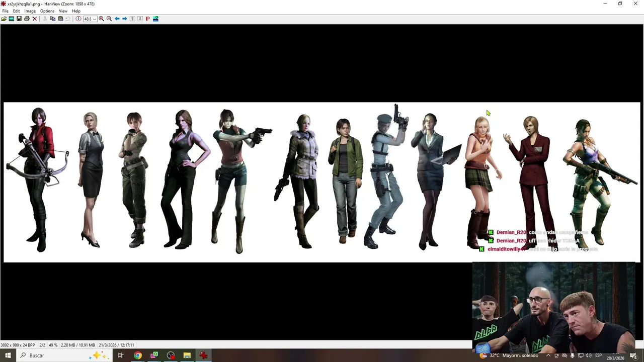
Task: Open the Image menu
Action: (30, 11)
